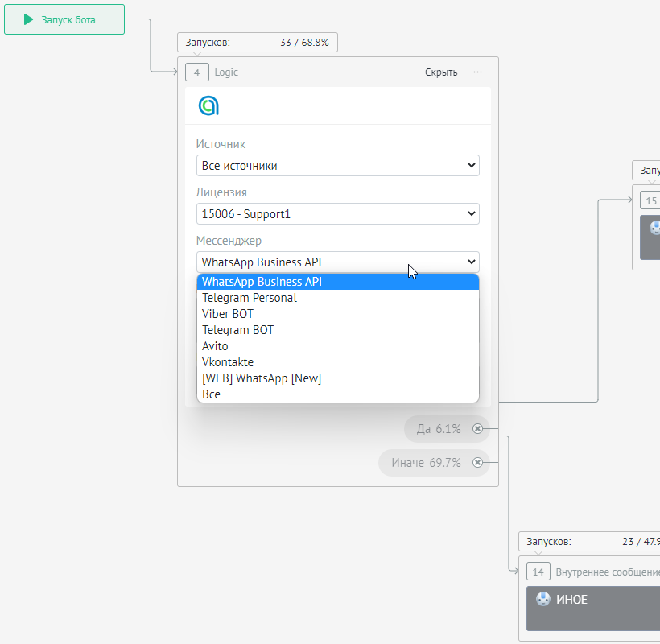Select Avito from the dropdown list
660x644 pixels.
coord(215,346)
